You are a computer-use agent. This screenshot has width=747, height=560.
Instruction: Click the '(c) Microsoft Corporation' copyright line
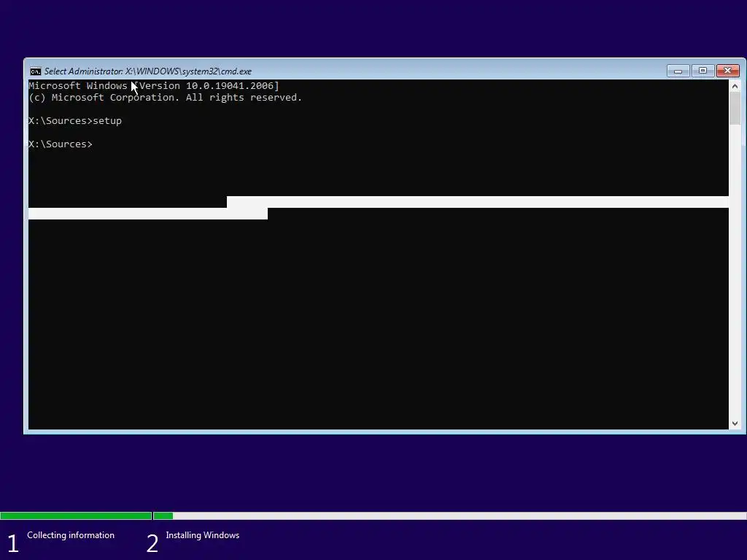165,98
